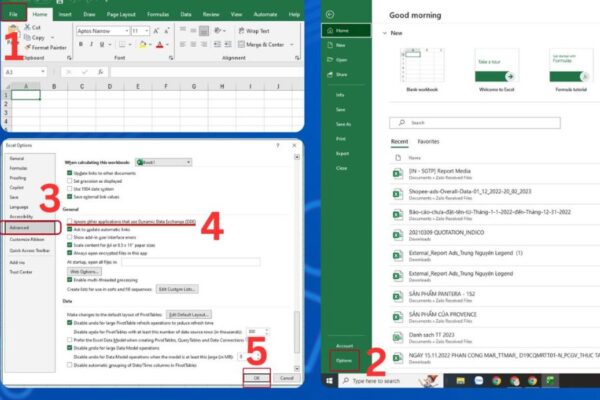Click the back arrow in Backstage view
The image size is (600, 400).
[x=329, y=13]
